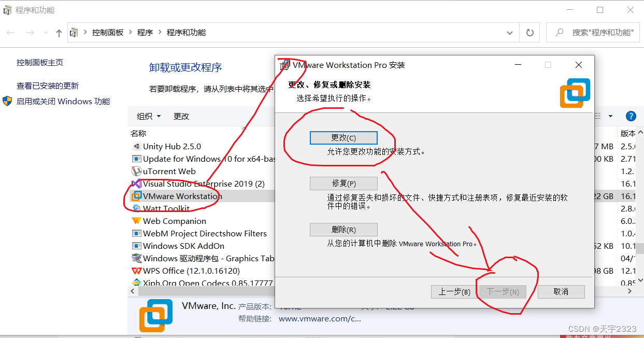The height and width of the screenshot is (338, 644).
Task: Click the search magnifier icon
Action: (x=560, y=32)
